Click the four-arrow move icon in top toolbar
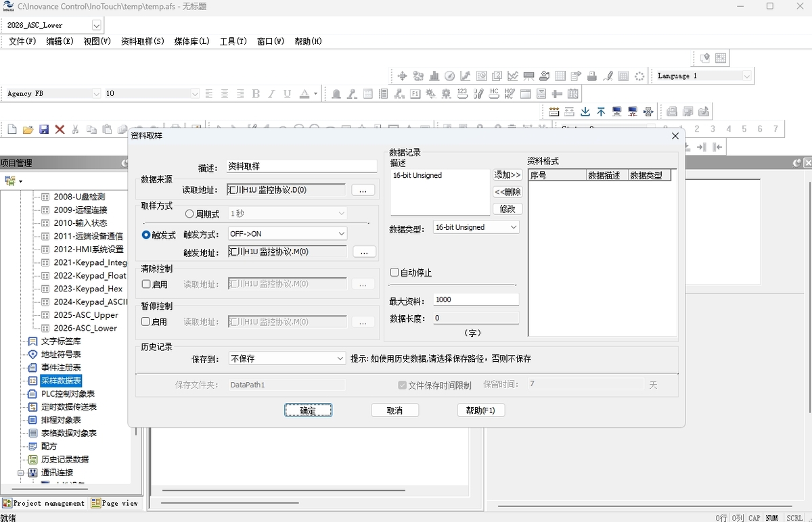 tap(402, 76)
